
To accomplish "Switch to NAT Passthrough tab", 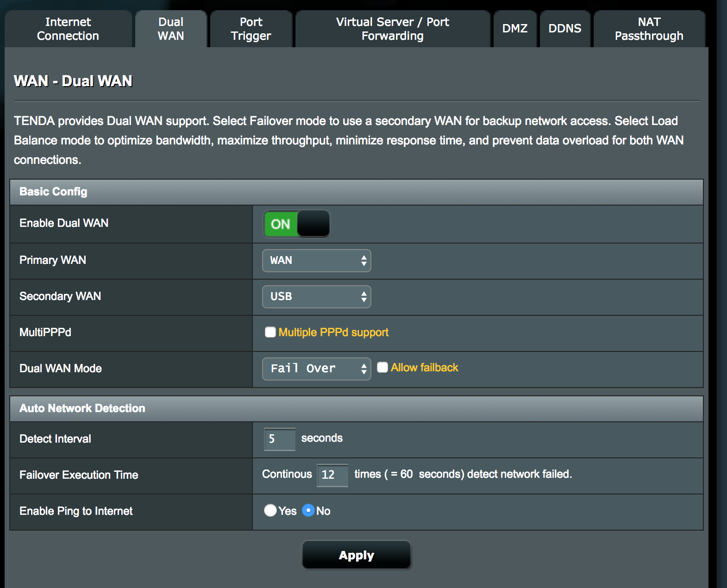I will [649, 29].
